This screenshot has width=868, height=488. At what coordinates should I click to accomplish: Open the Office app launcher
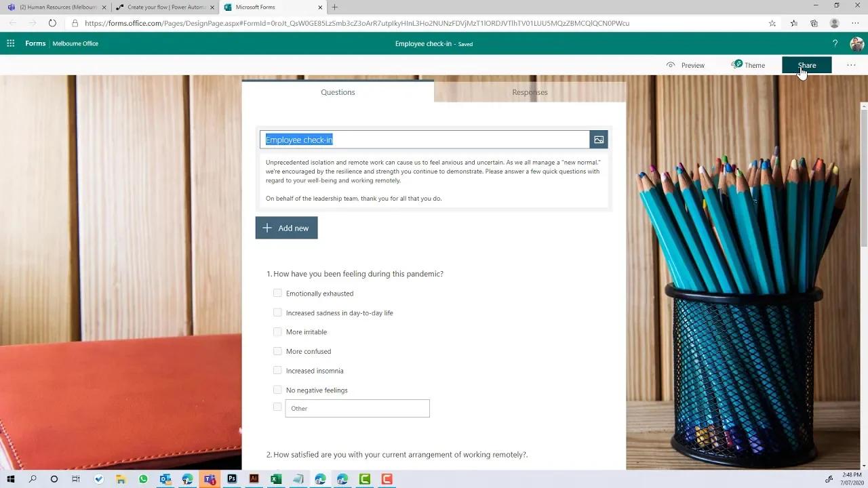coord(10,43)
